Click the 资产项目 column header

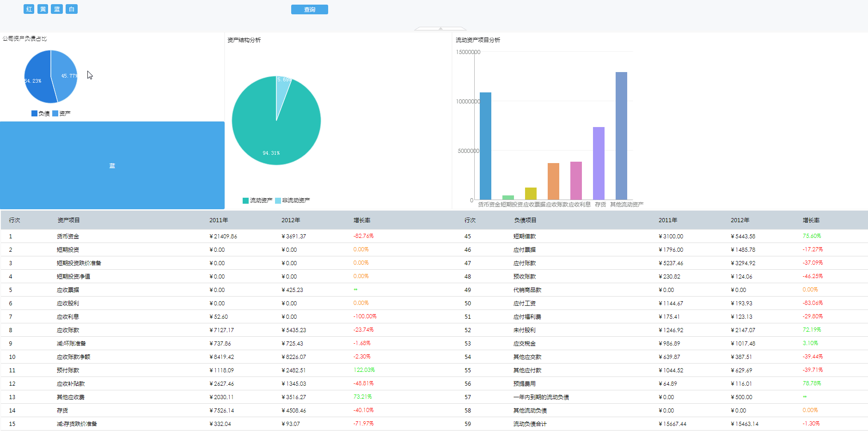click(68, 220)
